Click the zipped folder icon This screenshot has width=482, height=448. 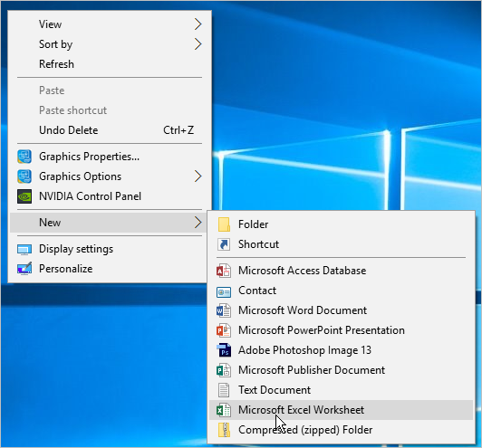225,430
